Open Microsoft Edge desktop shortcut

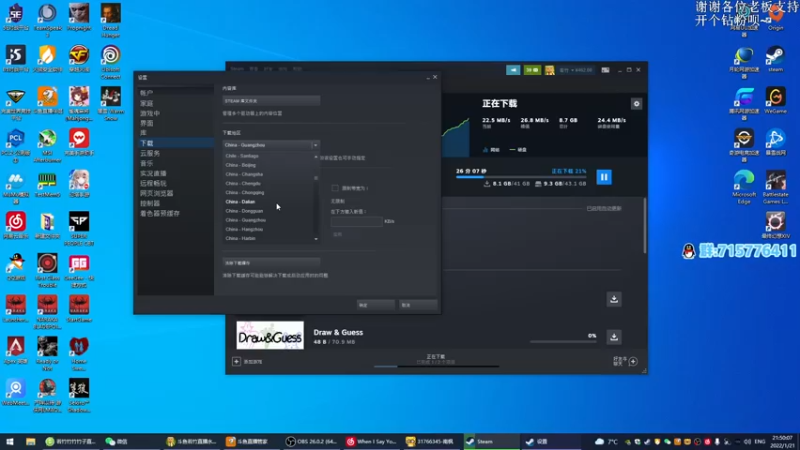point(744,187)
